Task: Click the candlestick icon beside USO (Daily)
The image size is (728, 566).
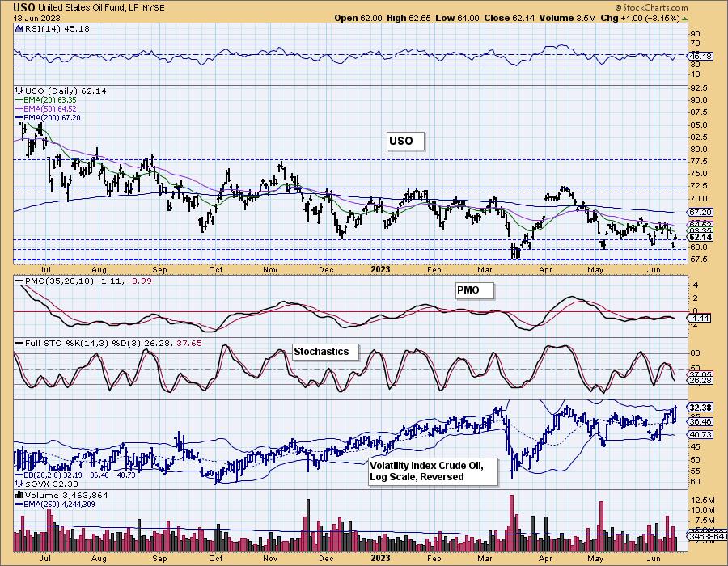Action: (x=19, y=91)
